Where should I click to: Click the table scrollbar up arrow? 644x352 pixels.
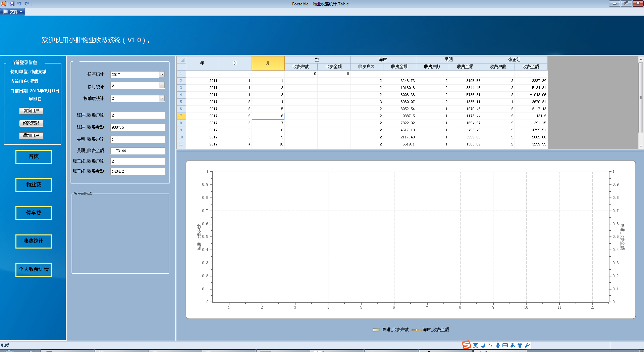641,59
